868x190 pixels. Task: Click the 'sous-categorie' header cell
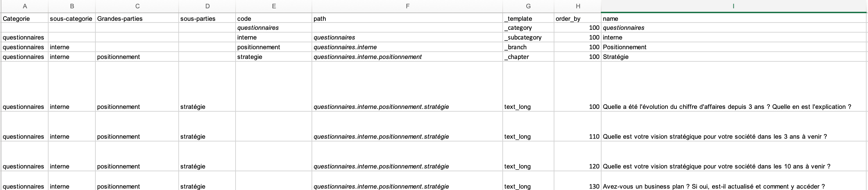click(72, 18)
